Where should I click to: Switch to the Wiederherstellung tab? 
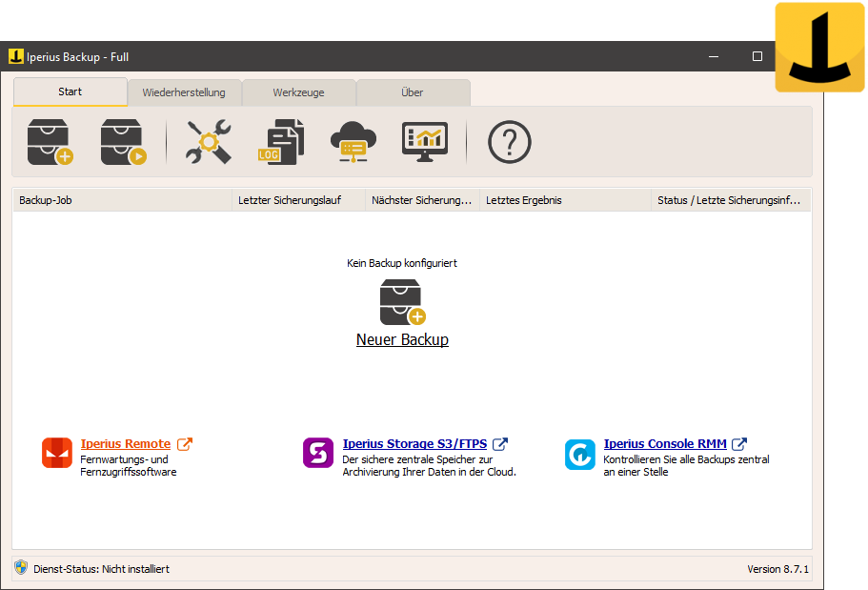tap(184, 92)
